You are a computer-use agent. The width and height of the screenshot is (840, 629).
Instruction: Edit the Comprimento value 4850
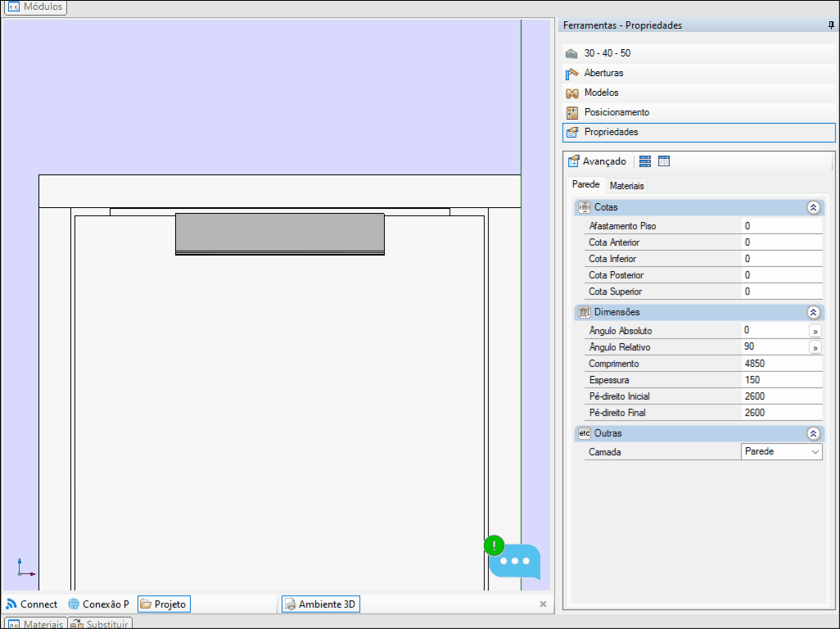click(x=782, y=364)
